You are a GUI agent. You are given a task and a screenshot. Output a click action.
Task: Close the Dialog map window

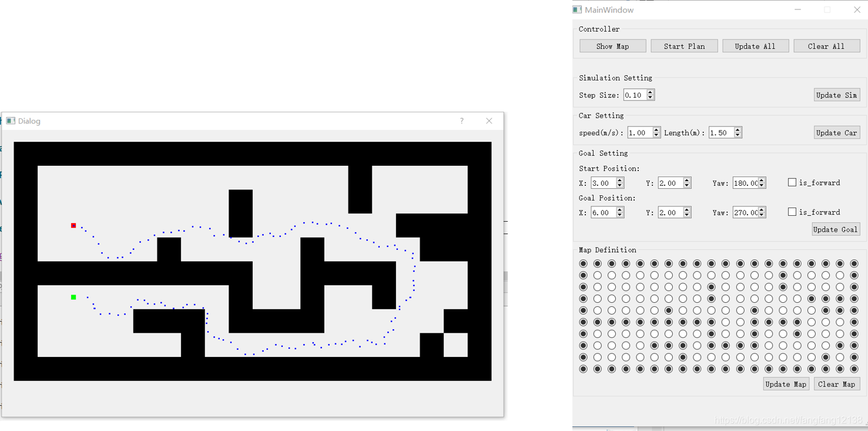tap(489, 121)
